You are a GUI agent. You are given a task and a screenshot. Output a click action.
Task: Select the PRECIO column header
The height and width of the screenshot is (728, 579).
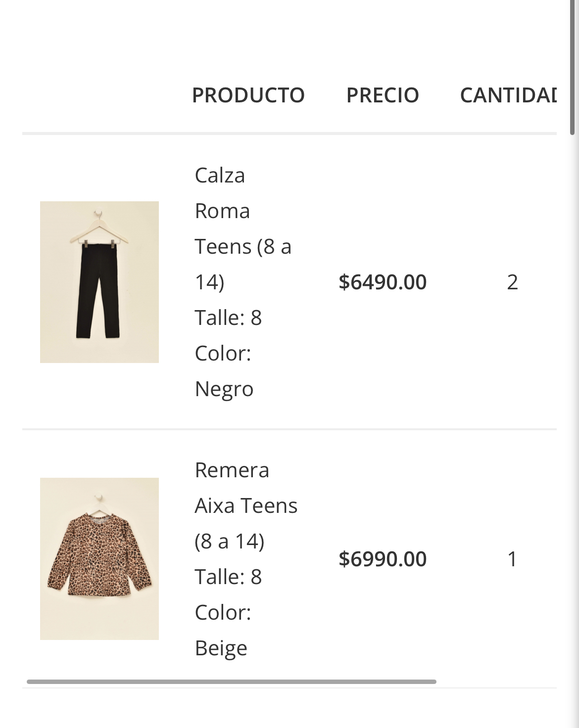click(x=383, y=95)
